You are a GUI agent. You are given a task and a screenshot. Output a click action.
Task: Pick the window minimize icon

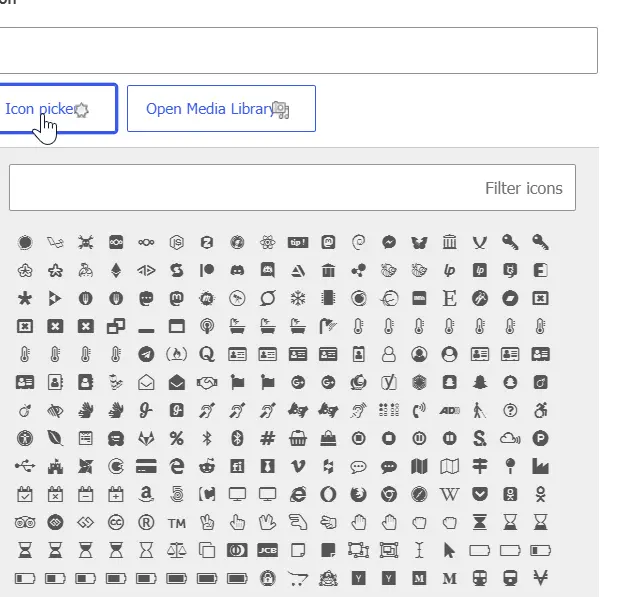pyautogui.click(x=146, y=330)
